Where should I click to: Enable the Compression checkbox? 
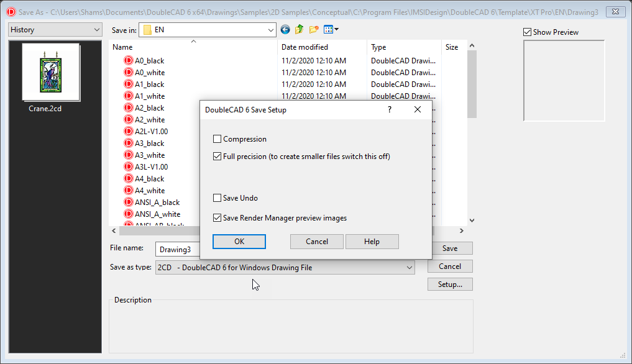218,139
